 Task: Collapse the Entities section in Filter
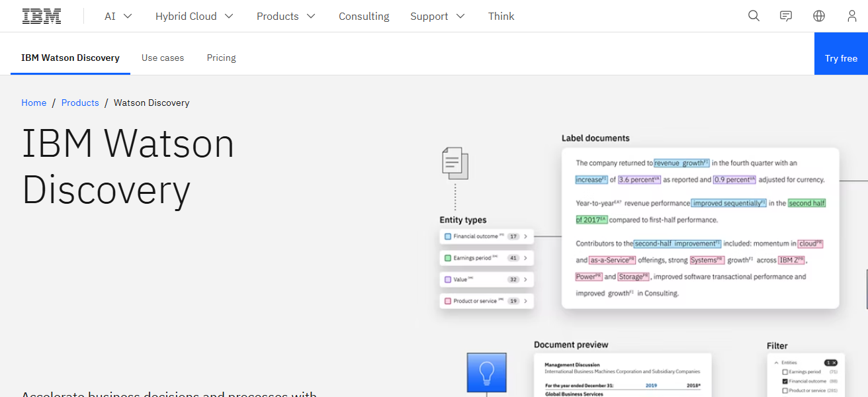776,363
